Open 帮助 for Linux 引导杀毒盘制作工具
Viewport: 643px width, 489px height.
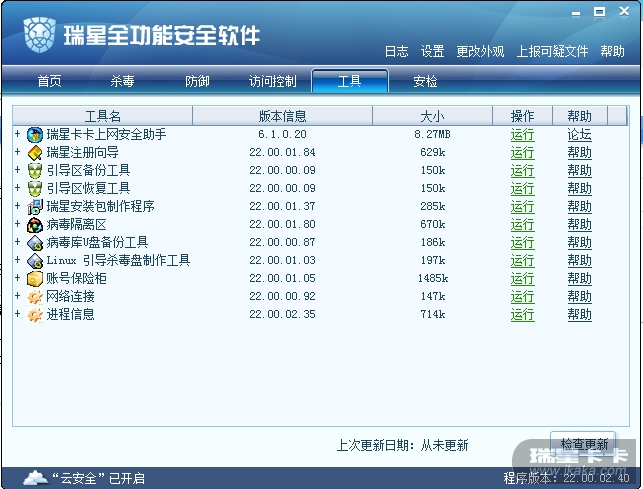coord(579,261)
